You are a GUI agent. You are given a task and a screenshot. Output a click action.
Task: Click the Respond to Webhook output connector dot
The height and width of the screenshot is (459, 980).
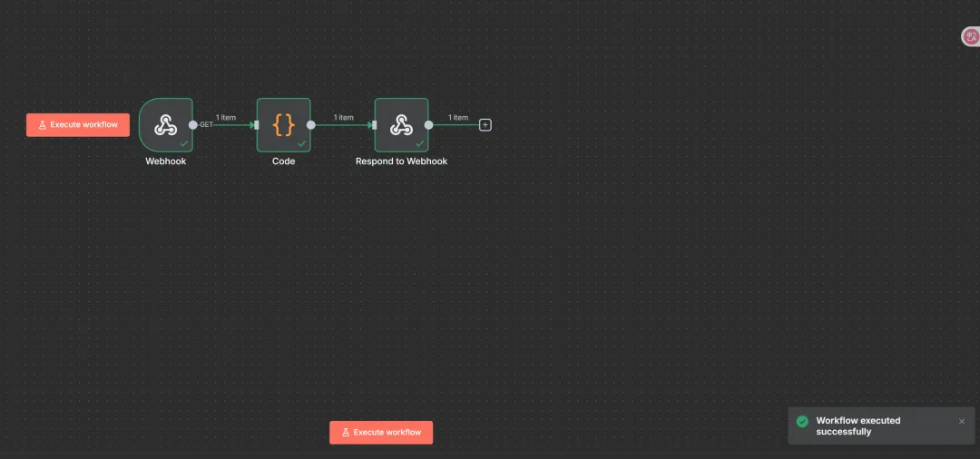428,125
